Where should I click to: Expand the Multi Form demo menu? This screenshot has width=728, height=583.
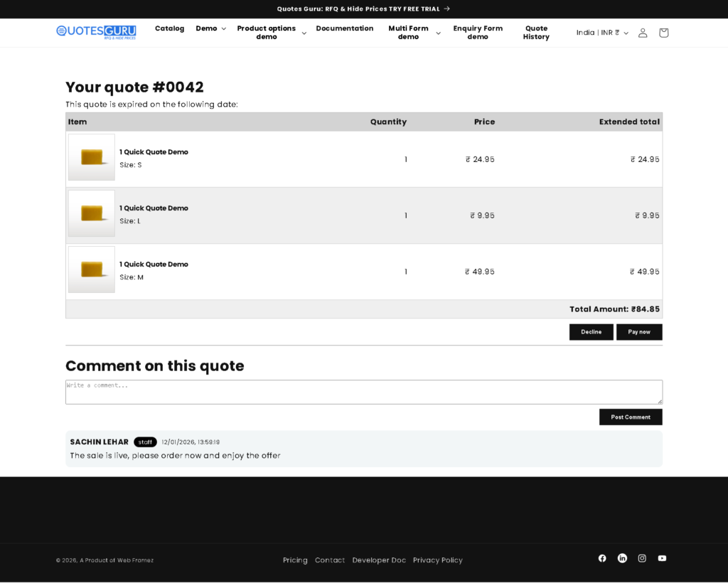click(x=414, y=33)
